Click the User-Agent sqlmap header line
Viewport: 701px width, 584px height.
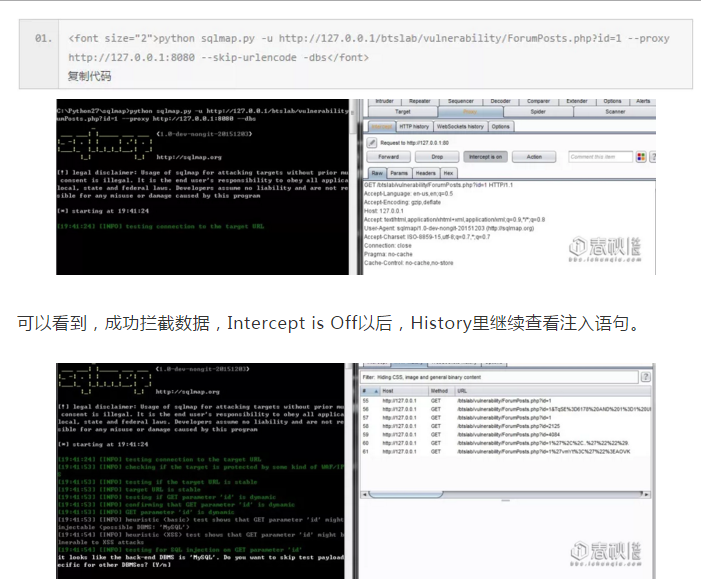[449, 228]
